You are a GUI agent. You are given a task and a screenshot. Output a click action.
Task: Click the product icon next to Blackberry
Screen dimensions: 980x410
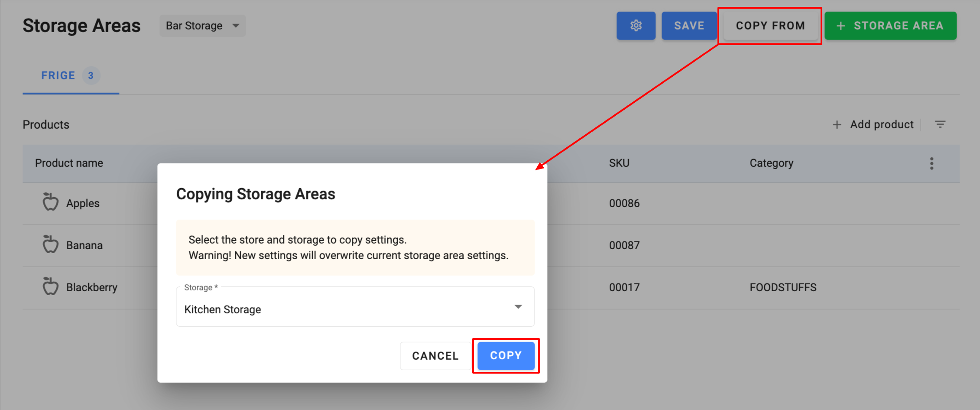click(50, 286)
